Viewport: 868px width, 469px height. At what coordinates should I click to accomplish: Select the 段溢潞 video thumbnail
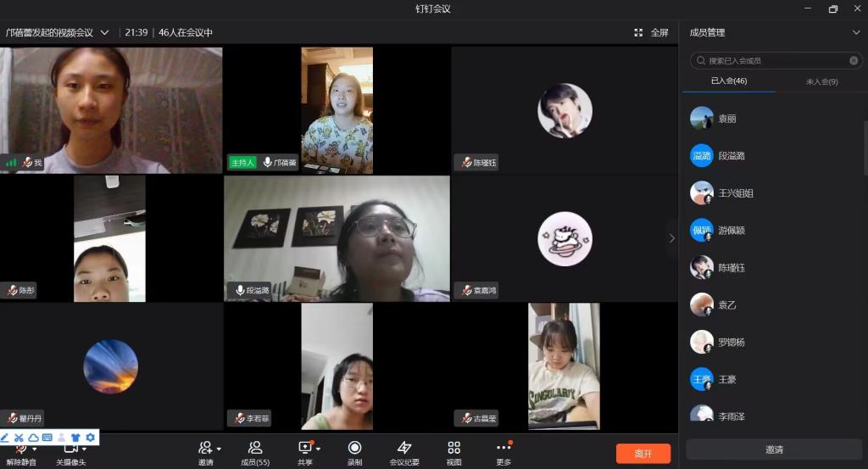coord(337,238)
